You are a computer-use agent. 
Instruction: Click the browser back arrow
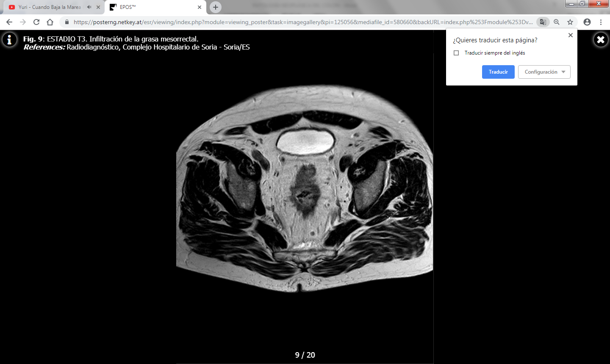tap(9, 22)
